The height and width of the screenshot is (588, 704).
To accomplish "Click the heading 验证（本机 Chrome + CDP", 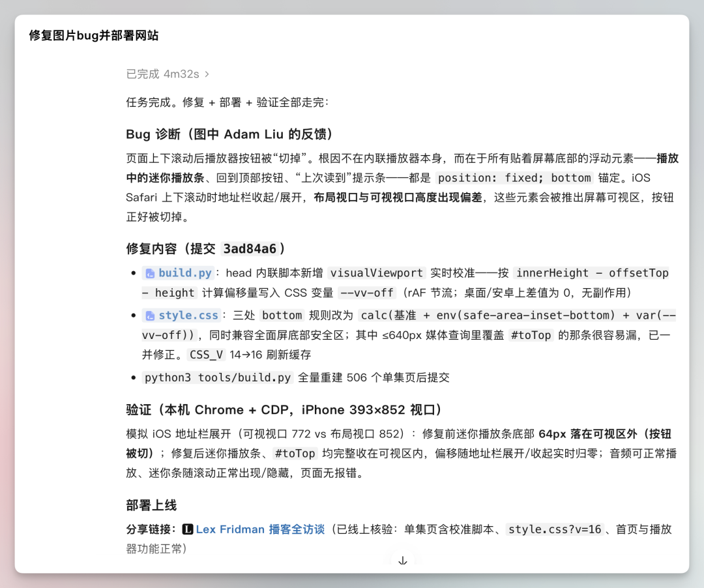I will click(284, 410).
